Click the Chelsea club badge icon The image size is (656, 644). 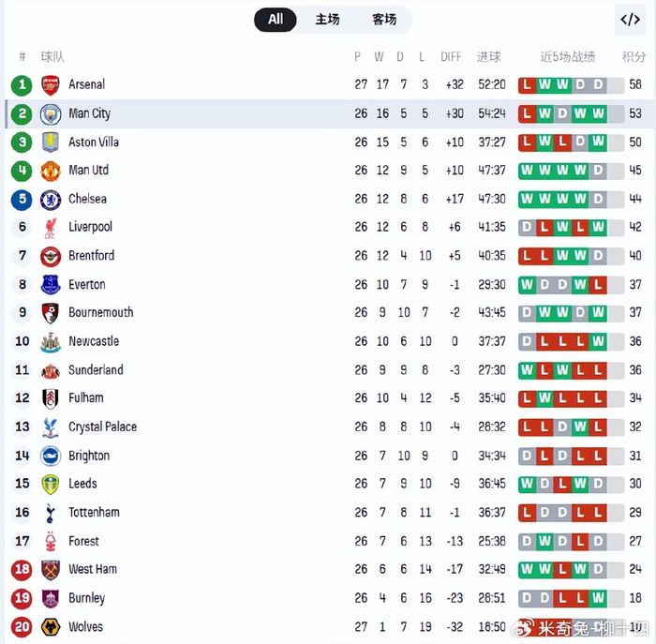tap(51, 200)
